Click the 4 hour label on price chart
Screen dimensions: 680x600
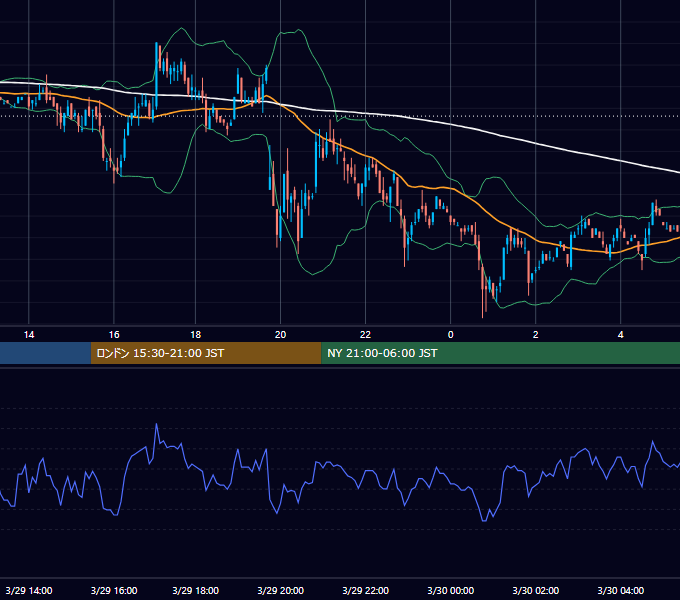pos(621,335)
